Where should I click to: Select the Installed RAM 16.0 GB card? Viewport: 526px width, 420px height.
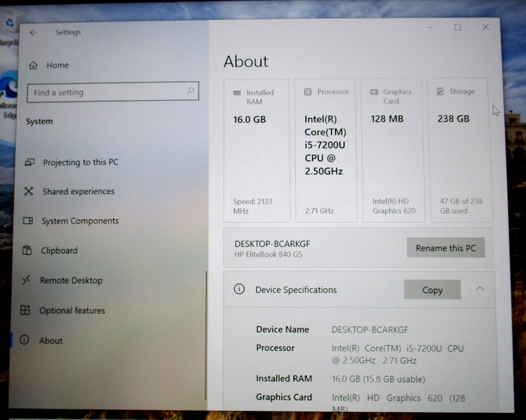[257, 151]
